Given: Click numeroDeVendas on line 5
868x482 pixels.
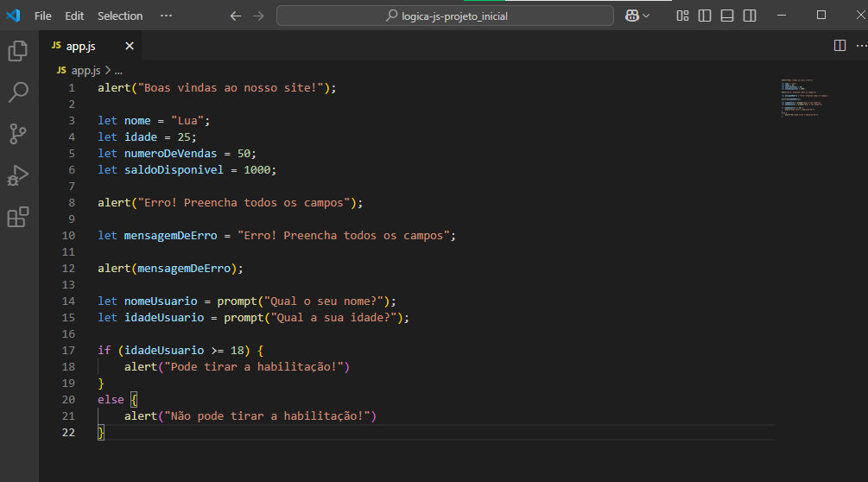Looking at the screenshot, I should click(x=170, y=153).
